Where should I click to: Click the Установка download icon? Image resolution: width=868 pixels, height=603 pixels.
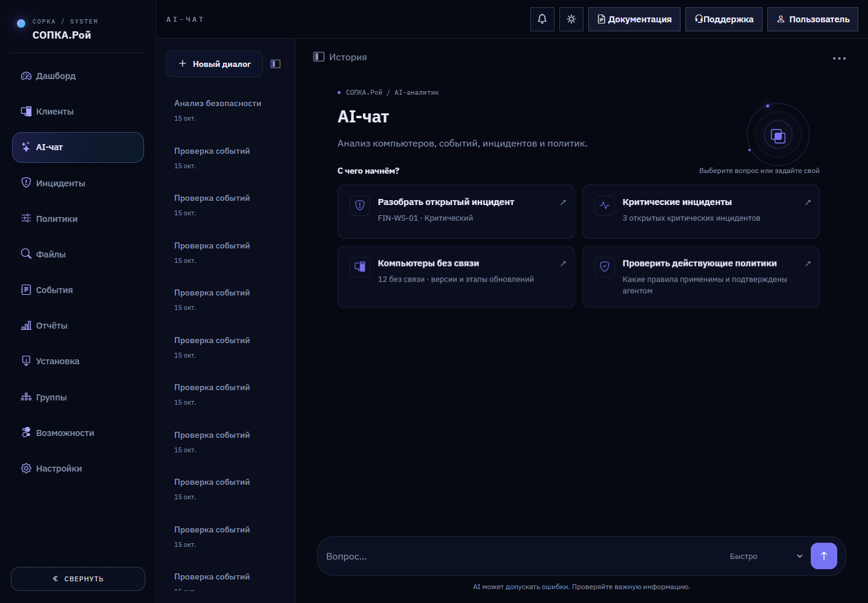tap(26, 361)
